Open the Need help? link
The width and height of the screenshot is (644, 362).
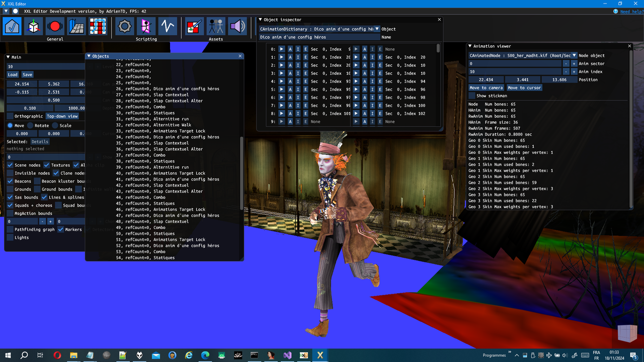[x=631, y=11]
